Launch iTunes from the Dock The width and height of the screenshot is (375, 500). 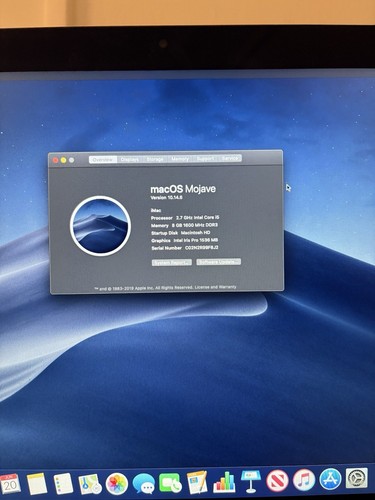click(x=304, y=480)
